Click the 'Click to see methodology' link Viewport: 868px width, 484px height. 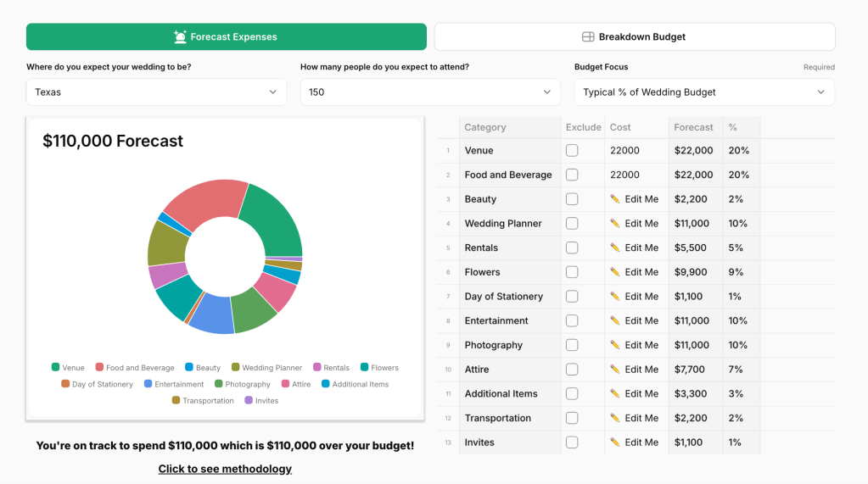pyautogui.click(x=225, y=469)
